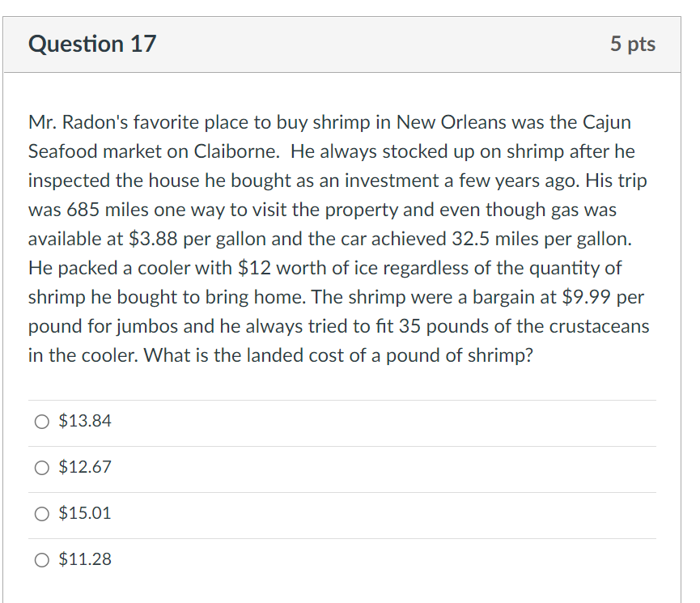Click the divider line above the answers
The width and height of the screenshot is (700, 603).
tap(340, 397)
